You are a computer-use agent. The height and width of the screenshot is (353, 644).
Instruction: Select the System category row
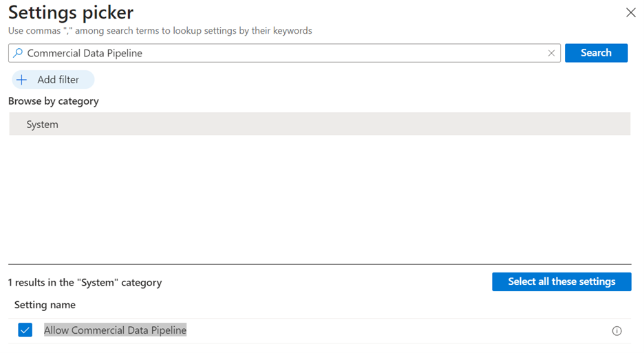[319, 125]
